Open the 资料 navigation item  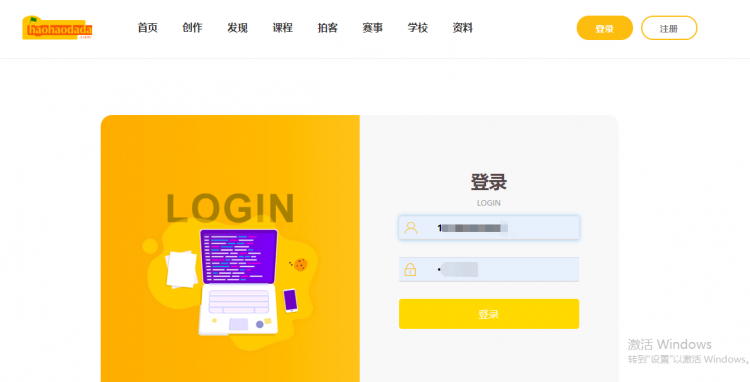[x=463, y=28]
